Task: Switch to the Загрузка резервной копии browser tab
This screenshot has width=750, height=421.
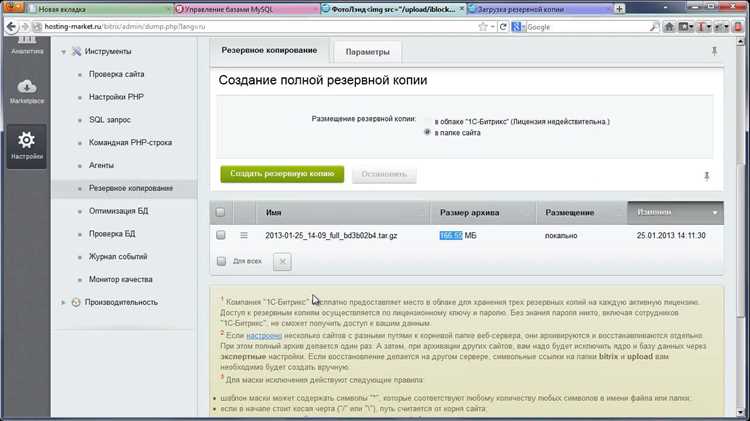Action: click(538, 9)
